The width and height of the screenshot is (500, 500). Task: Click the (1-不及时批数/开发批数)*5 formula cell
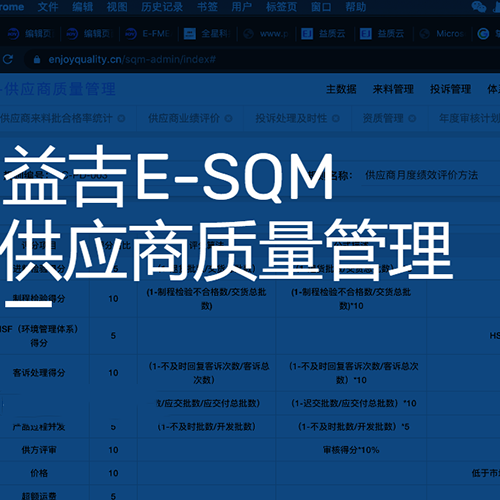pos(351,427)
